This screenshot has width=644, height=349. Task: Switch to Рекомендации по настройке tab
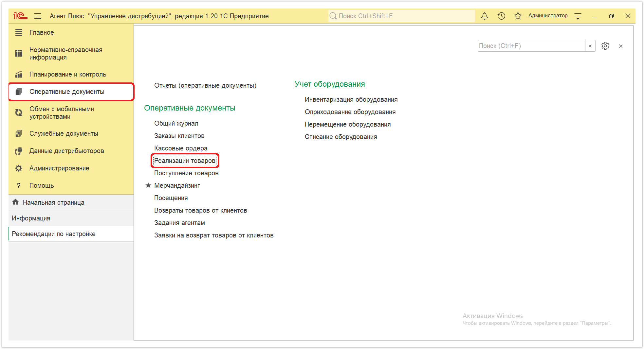[71, 234]
